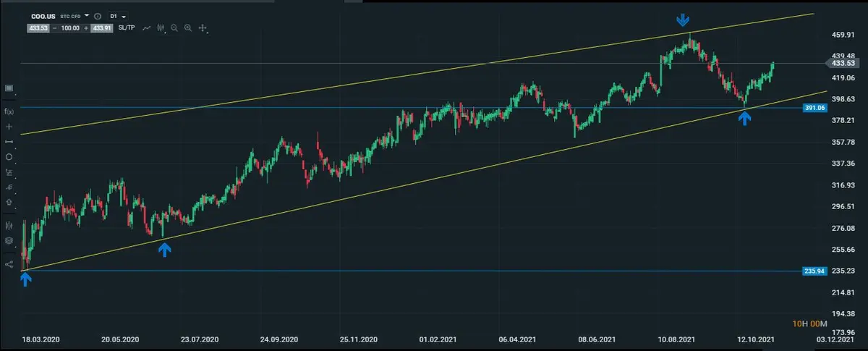Decrease volume with the minus stepper

(54, 28)
